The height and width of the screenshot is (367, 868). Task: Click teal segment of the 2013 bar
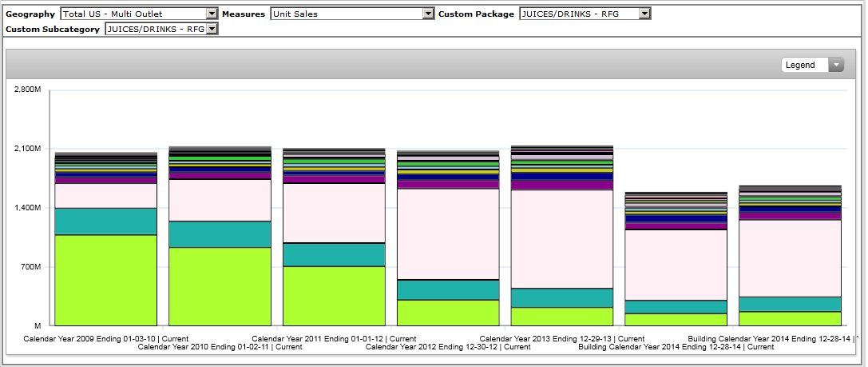(562, 297)
